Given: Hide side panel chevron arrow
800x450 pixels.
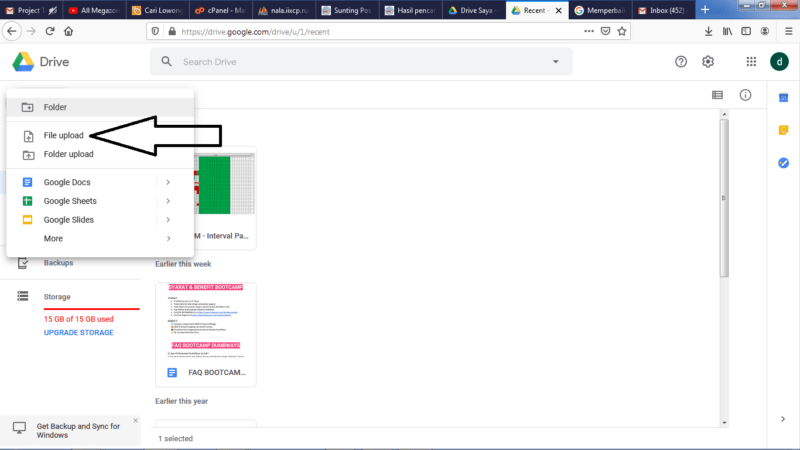Looking at the screenshot, I should tap(783, 419).
